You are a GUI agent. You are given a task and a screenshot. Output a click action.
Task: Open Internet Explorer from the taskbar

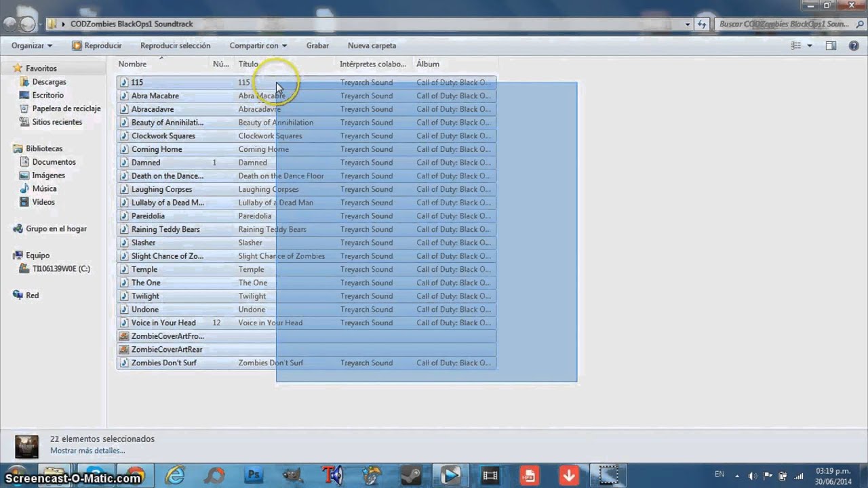point(175,475)
